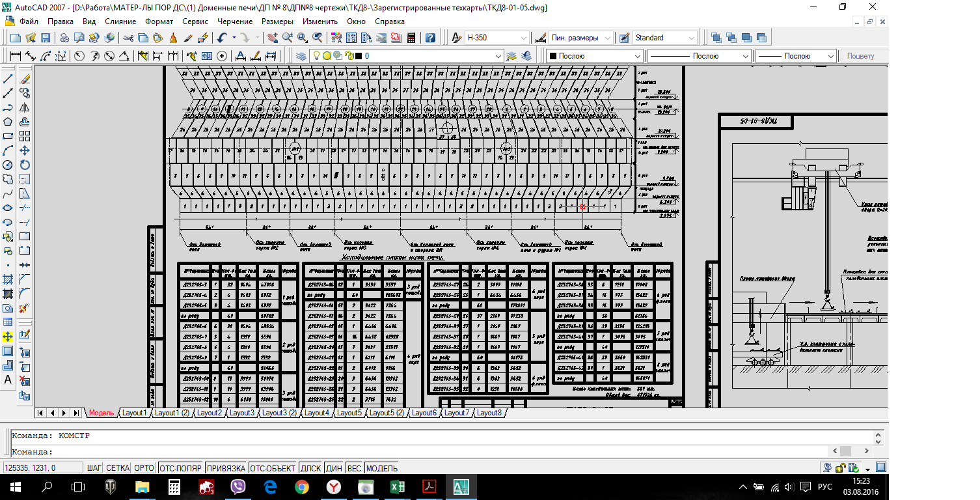This screenshot has width=980, height=500.
Task: Open the Черчение menu
Action: tap(235, 21)
